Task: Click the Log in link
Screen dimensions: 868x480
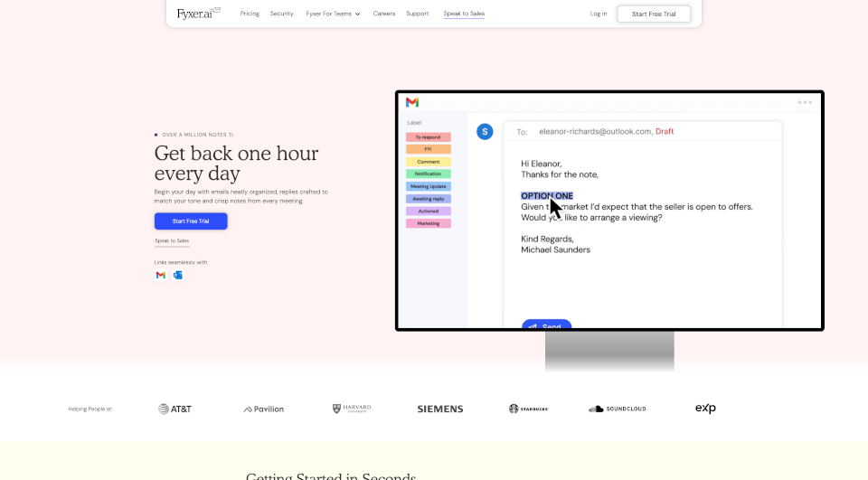Action: pyautogui.click(x=599, y=14)
